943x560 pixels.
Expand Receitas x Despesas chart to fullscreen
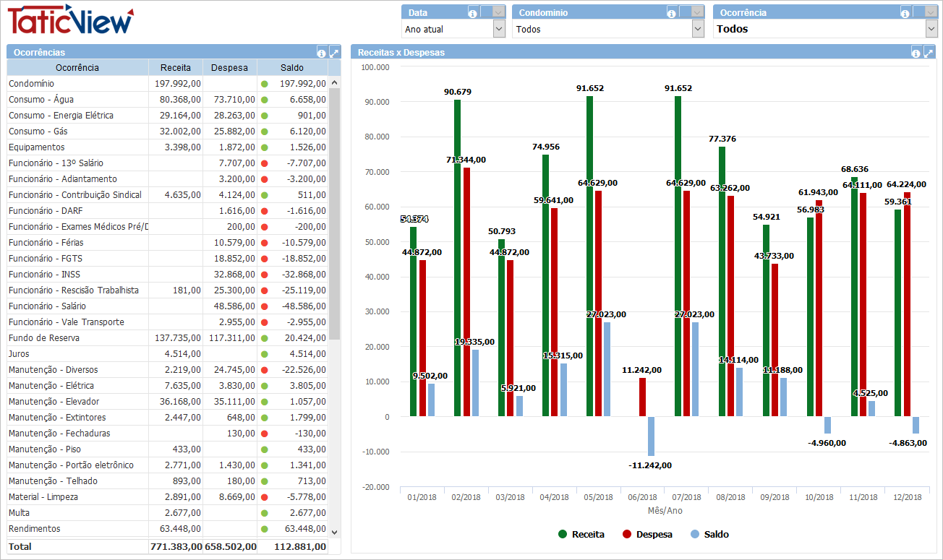(929, 52)
